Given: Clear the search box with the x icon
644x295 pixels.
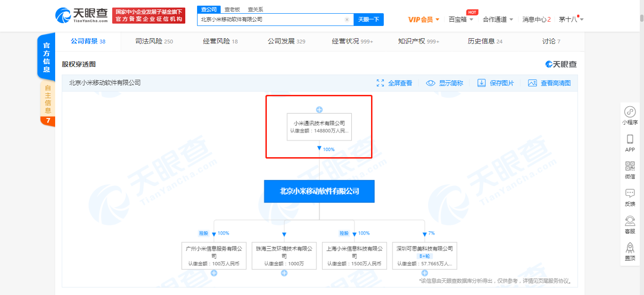Looking at the screenshot, I should click(347, 19).
